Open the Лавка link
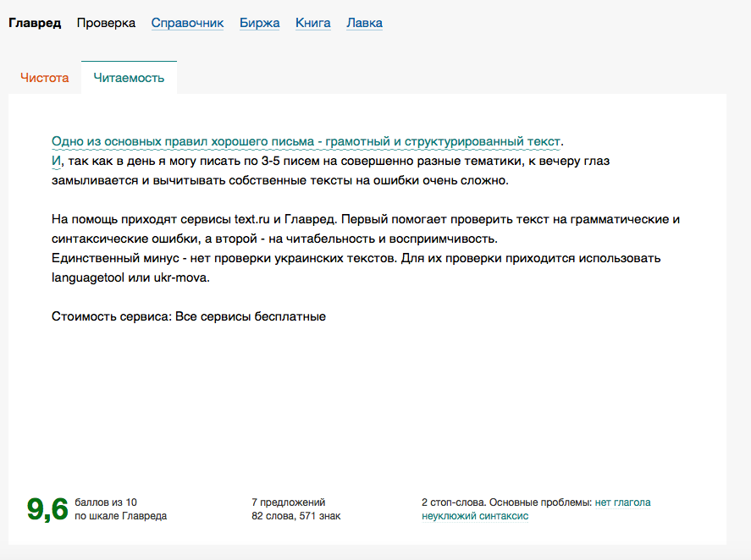 click(363, 23)
